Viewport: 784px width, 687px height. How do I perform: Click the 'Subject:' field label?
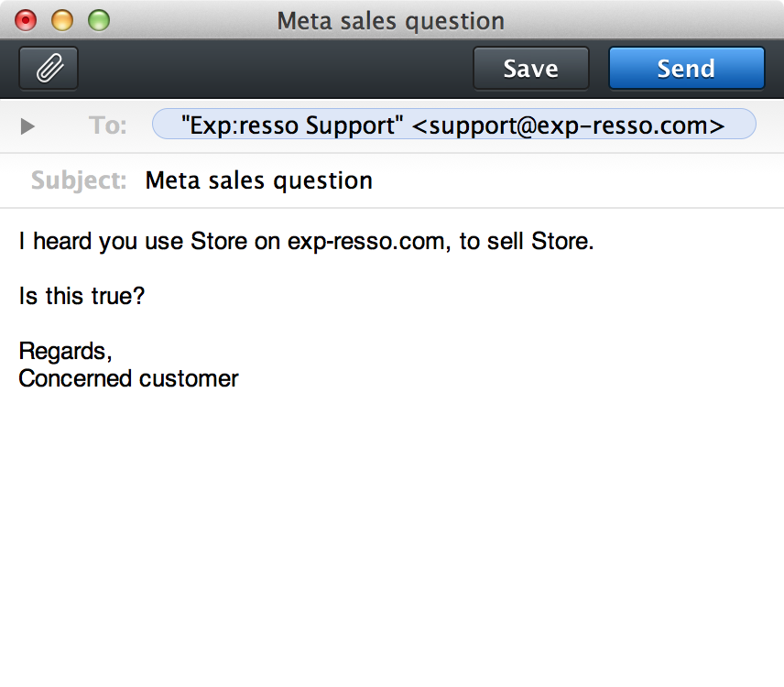(79, 180)
